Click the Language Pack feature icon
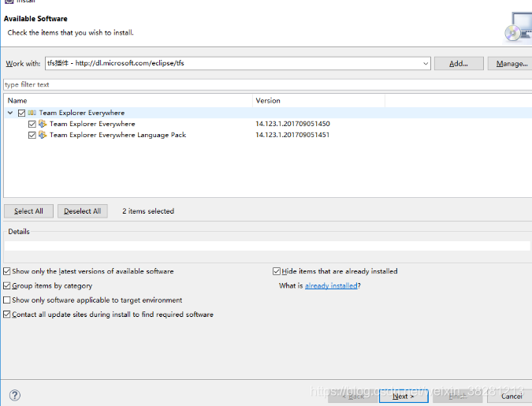Image resolution: width=532 pixels, height=406 pixels. pos(43,135)
